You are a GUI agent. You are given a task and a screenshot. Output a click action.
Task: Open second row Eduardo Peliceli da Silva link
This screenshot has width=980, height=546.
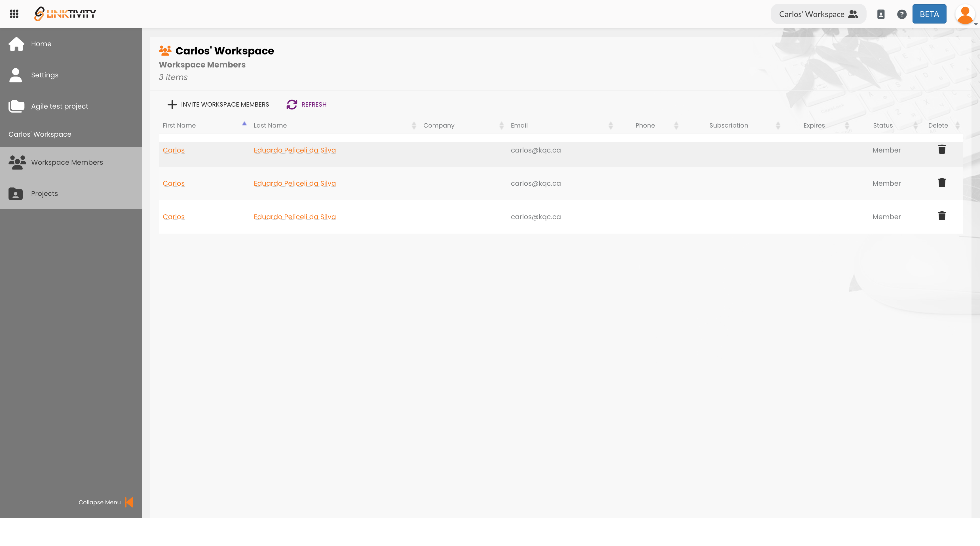coord(294,183)
